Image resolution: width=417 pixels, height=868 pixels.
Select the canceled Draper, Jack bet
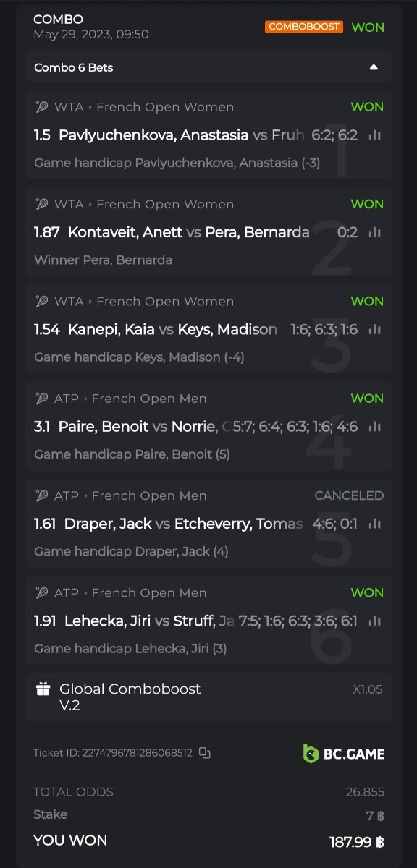208,523
